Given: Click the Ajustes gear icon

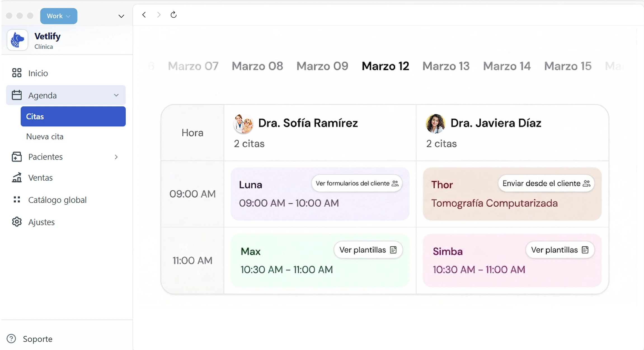Looking at the screenshot, I should coord(17,222).
